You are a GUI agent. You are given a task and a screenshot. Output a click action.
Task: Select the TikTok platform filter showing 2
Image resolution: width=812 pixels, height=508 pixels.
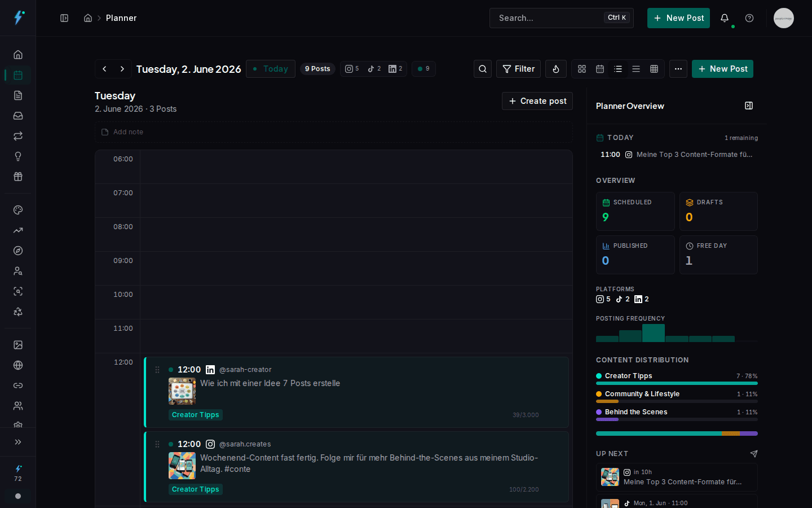[x=374, y=69]
